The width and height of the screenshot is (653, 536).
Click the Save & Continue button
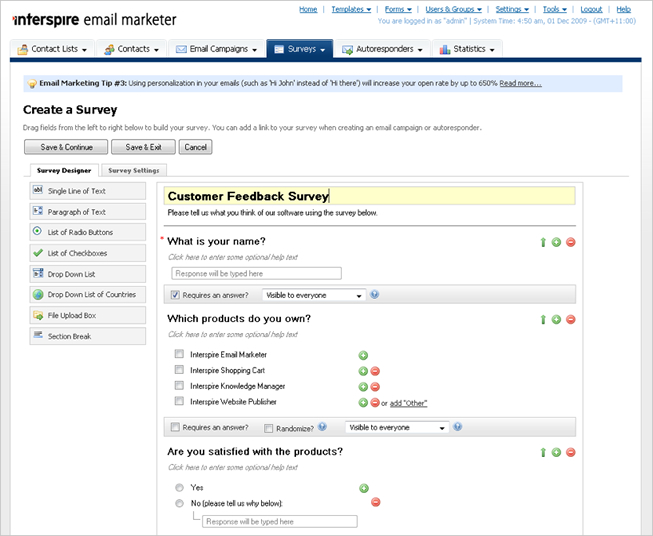coord(66,147)
